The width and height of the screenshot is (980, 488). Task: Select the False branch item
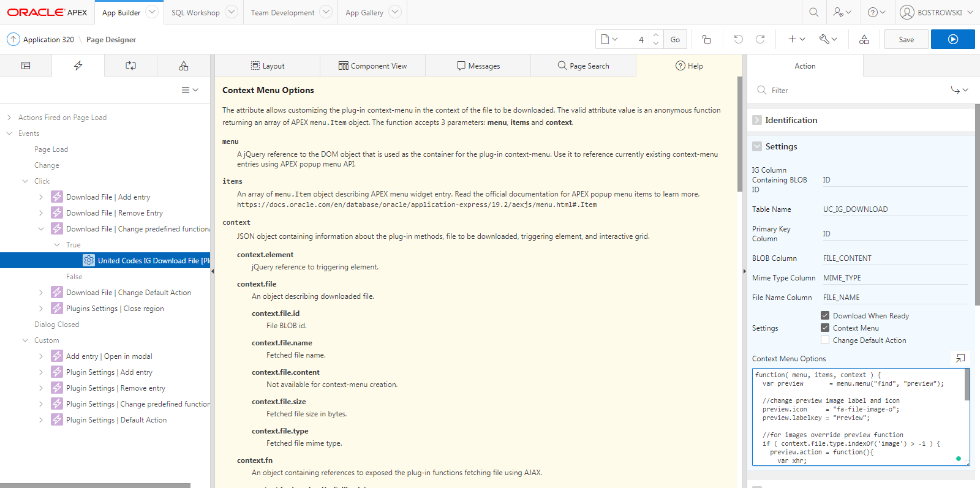(74, 276)
